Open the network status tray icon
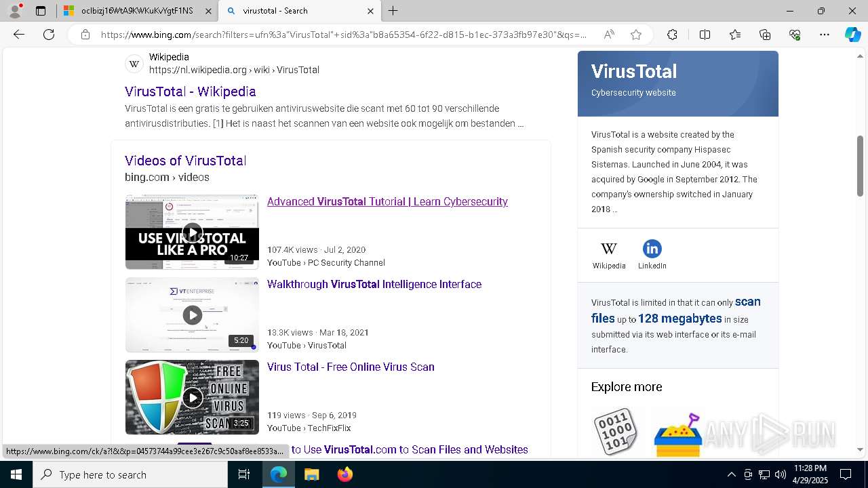Viewport: 868px width, 488px height. point(764,474)
